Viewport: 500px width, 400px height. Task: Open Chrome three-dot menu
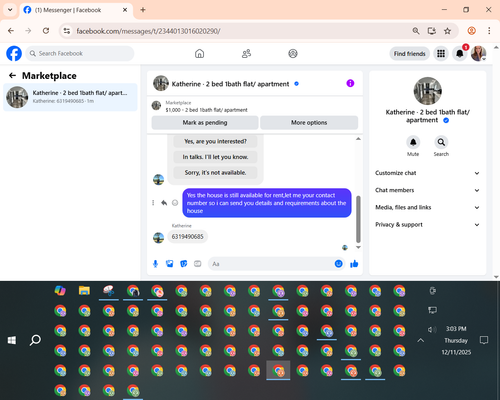tap(489, 31)
